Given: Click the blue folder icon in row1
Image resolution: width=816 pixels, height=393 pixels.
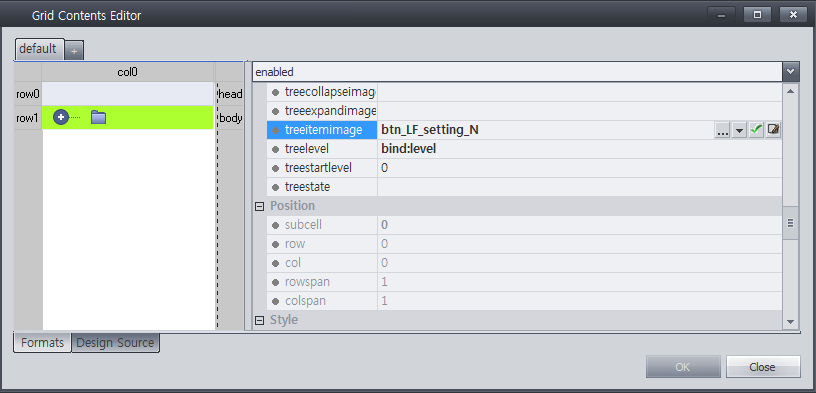Looking at the screenshot, I should point(98,118).
